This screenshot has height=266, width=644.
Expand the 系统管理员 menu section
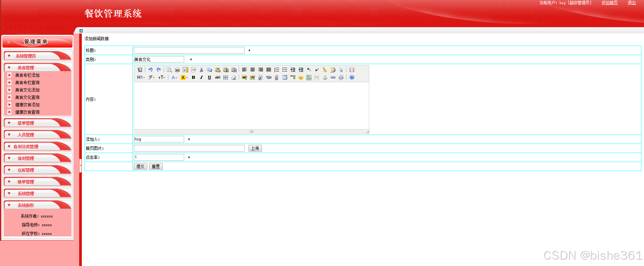tap(38, 56)
